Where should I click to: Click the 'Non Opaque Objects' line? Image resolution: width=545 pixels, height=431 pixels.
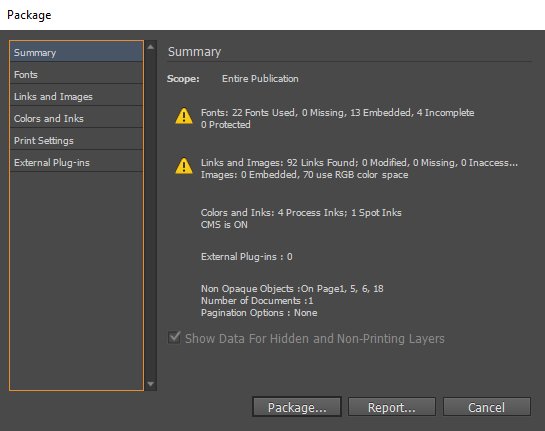click(292, 288)
